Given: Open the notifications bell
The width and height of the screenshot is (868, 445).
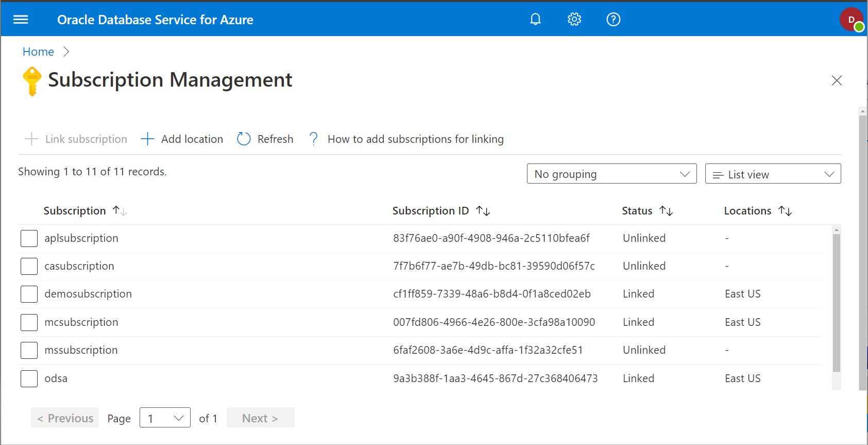Looking at the screenshot, I should (x=536, y=20).
